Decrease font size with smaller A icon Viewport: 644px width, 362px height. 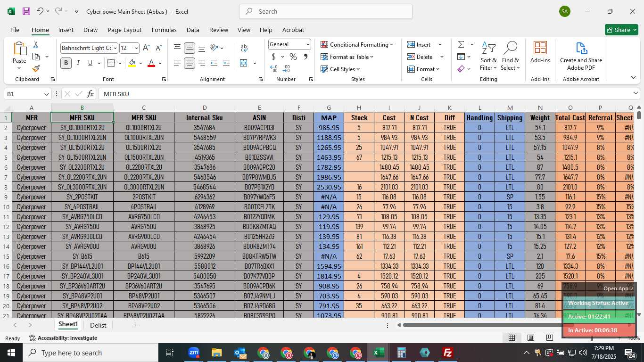click(158, 48)
